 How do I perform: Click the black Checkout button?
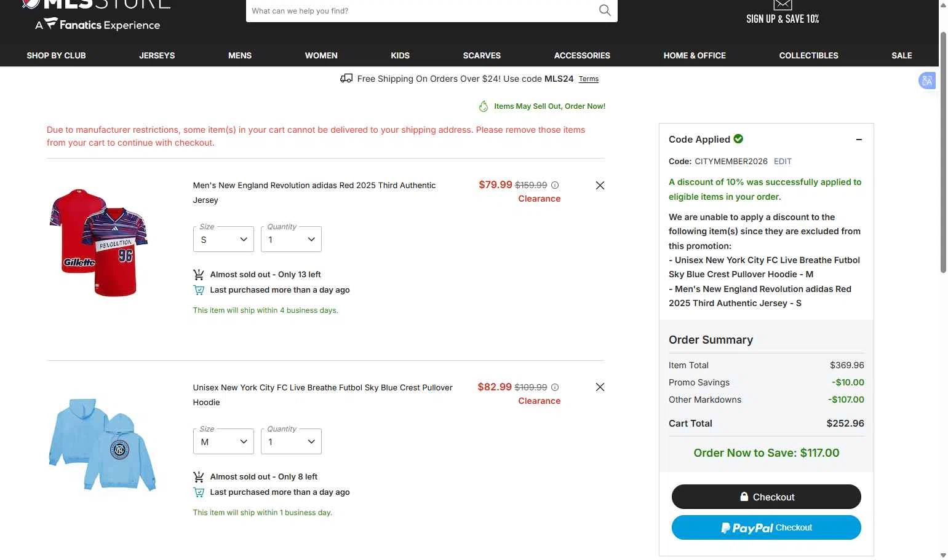click(x=767, y=497)
